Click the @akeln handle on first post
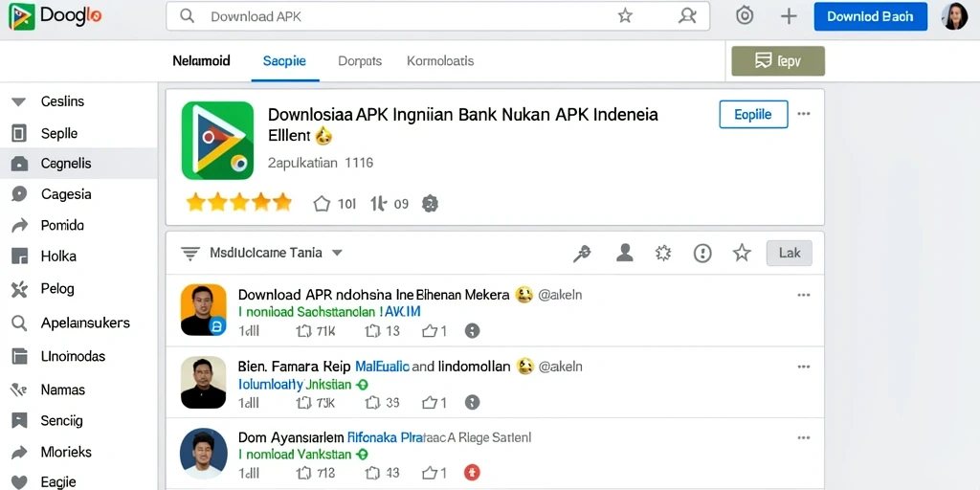The height and width of the screenshot is (490, 980). (x=560, y=295)
